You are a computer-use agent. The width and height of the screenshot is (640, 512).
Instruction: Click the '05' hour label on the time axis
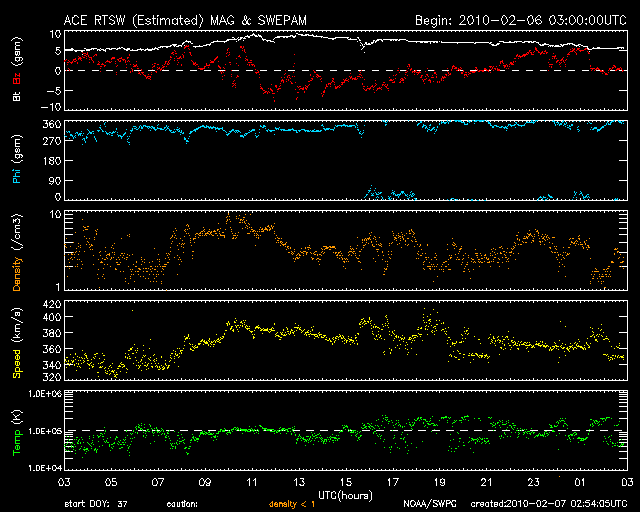111,482
